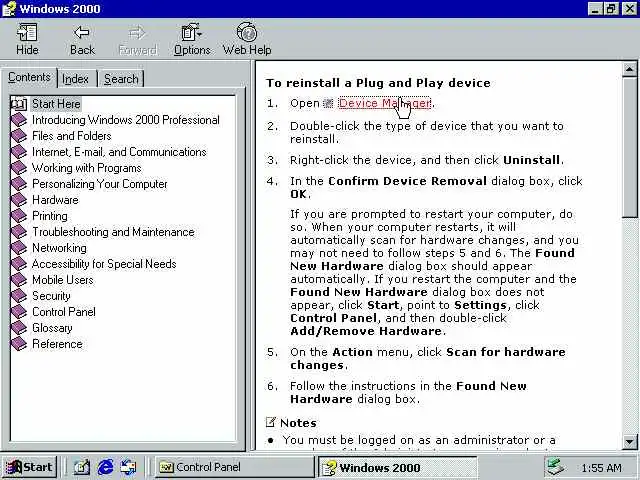
Task: Click the Hide toolbar icon
Action: [x=27, y=39]
